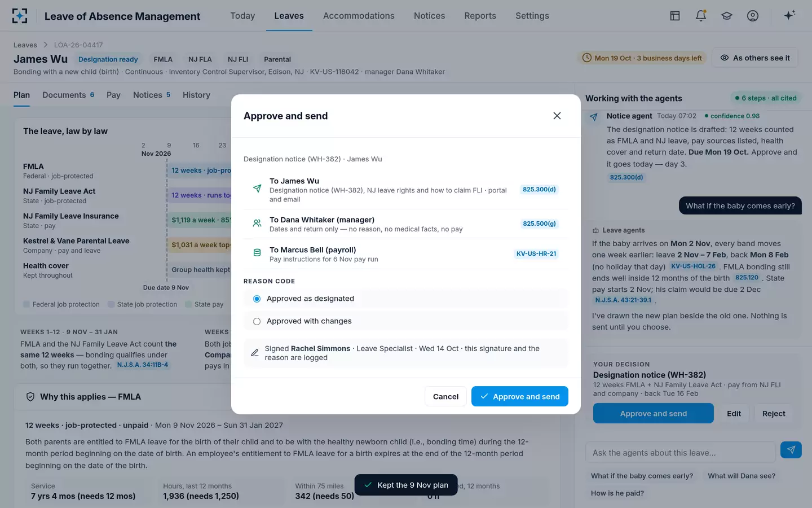Click the shield icon by Why this applies
812x508 pixels.
(30, 397)
